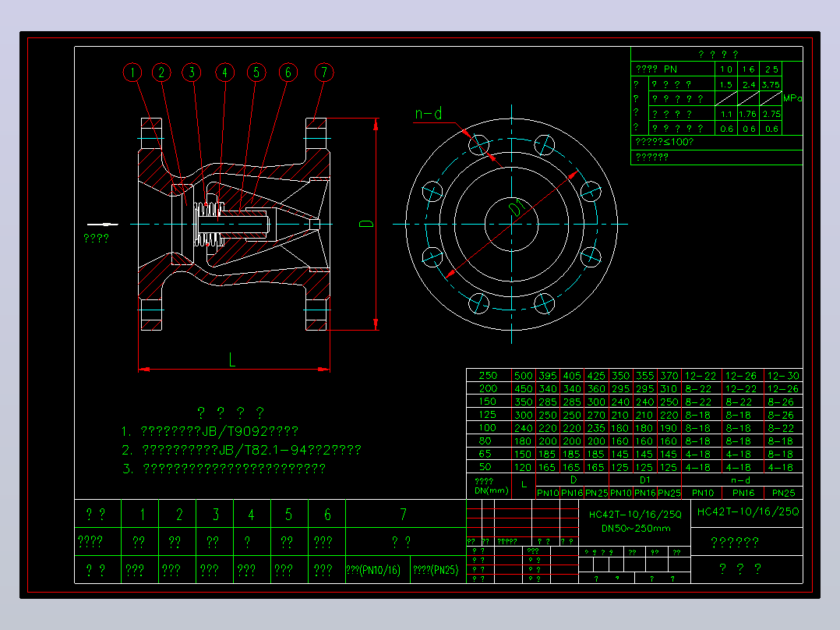
Task: Click the 3.75 value in the pressure table
Action: pyautogui.click(x=771, y=85)
